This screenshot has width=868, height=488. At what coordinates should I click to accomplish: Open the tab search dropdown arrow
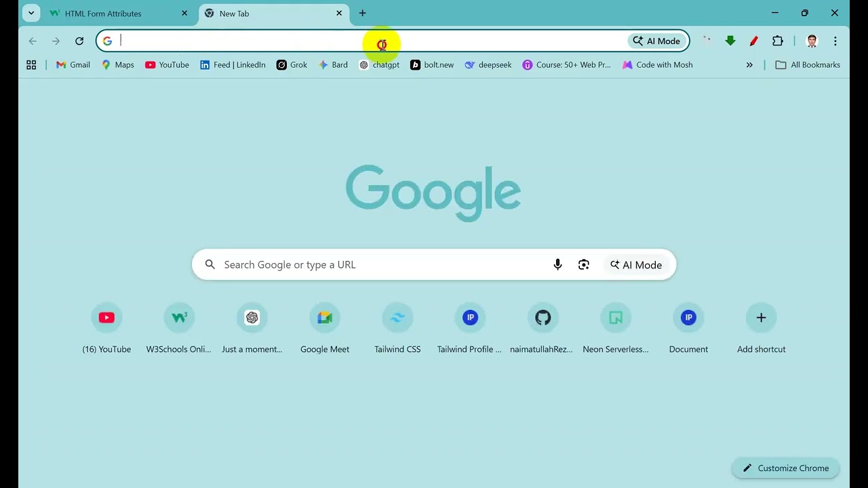tap(31, 13)
